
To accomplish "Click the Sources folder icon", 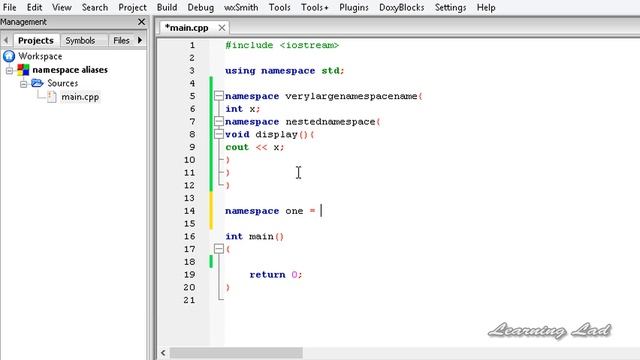I will (x=37, y=83).
